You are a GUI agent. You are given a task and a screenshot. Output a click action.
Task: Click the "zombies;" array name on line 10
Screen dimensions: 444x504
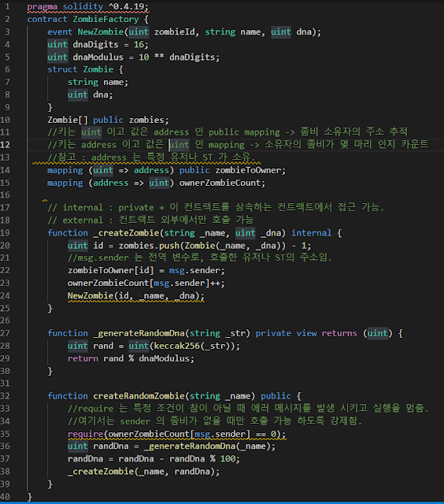point(149,120)
